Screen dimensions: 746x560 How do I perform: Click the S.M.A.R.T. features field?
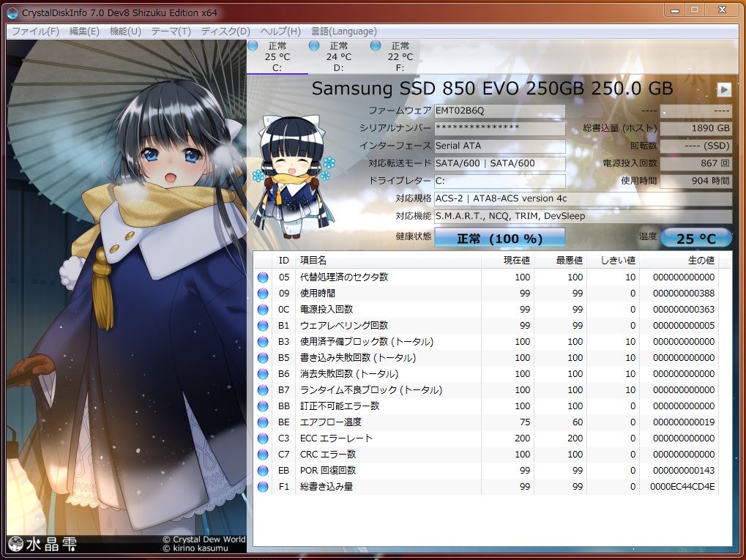pyautogui.click(x=583, y=216)
